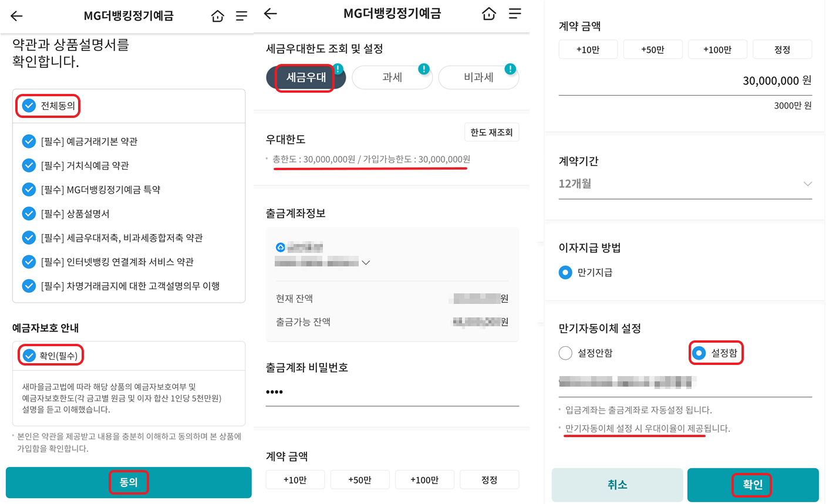Go back using left screen's arrow icon
Viewport: 826px width, 504px height.
click(x=16, y=16)
